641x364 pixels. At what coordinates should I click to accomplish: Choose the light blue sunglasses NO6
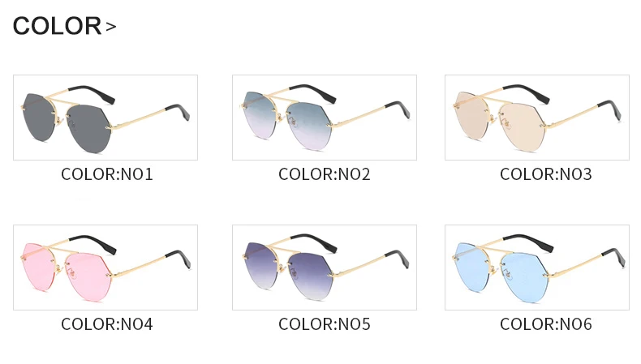[x=537, y=268]
